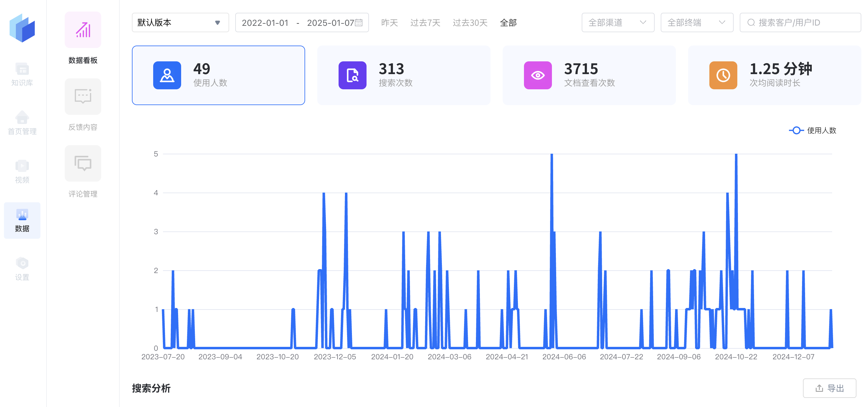Image resolution: width=868 pixels, height=407 pixels.
Task: Filter by 过去7天 time range
Action: click(425, 22)
